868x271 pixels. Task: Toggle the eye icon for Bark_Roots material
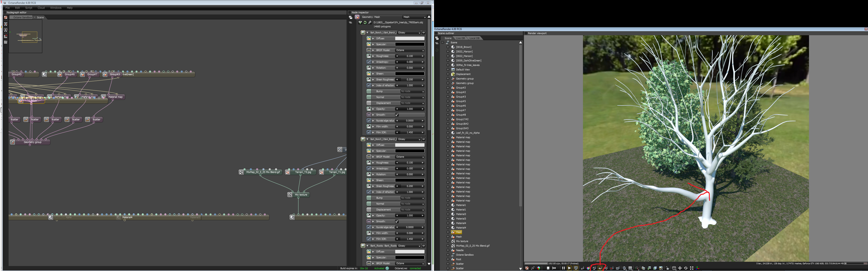coord(424,246)
